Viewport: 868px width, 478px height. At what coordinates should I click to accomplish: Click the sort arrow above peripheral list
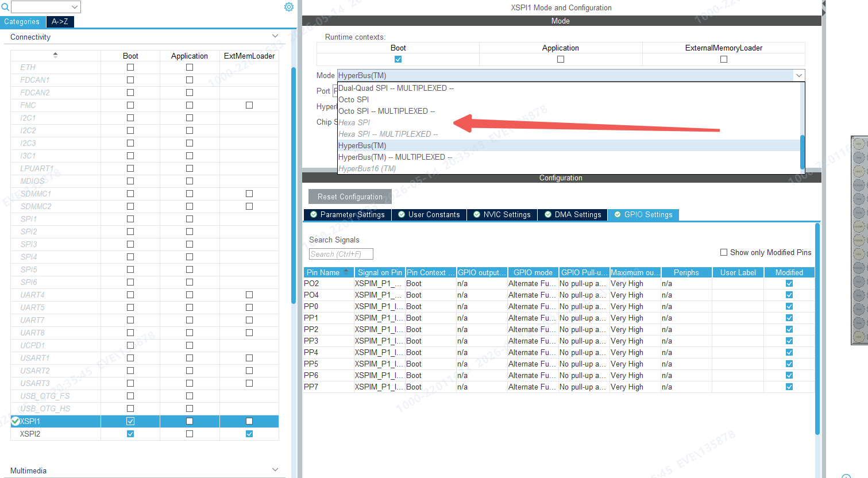point(55,55)
